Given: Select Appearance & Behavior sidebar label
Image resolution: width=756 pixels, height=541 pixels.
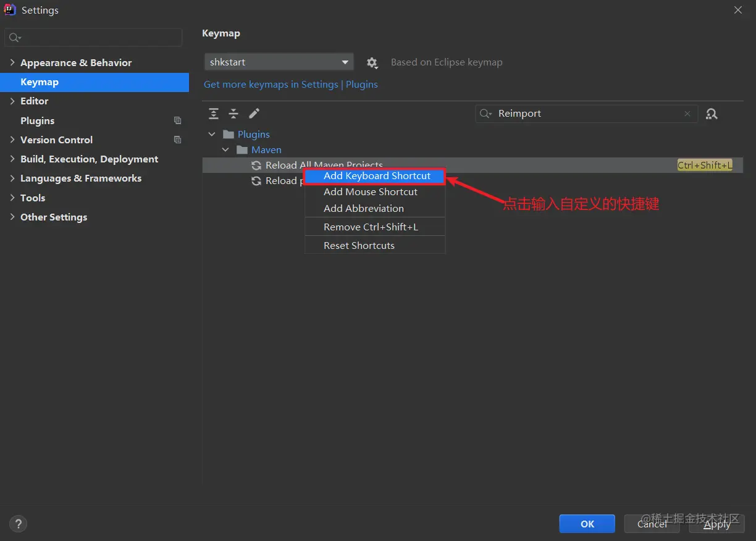Looking at the screenshot, I should pos(76,62).
